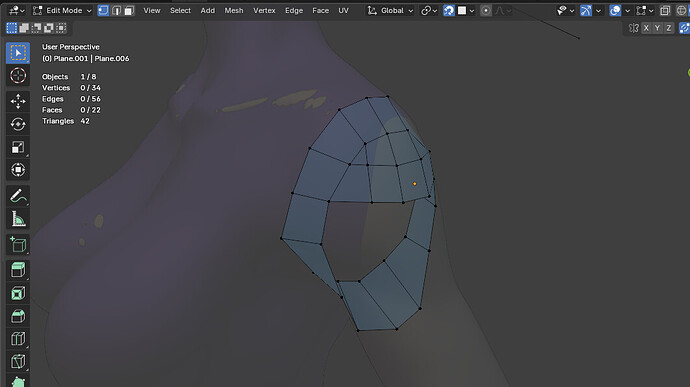
Task: Open the Face menu
Action: pos(320,10)
